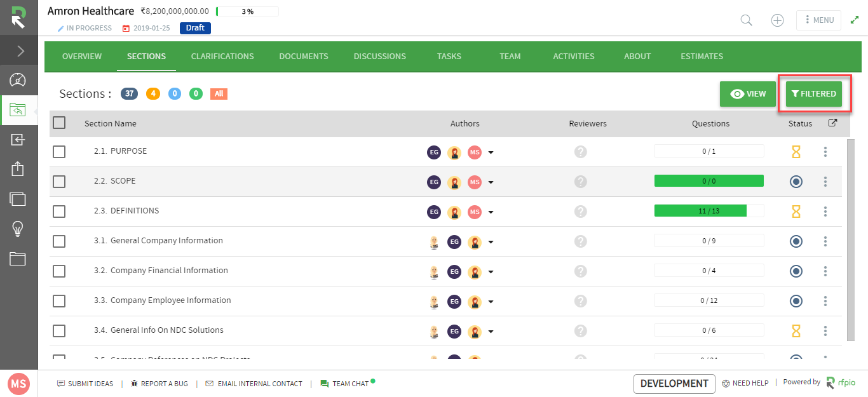Open the DOCUMENTS tab
This screenshot has height=397, width=868.
tap(304, 57)
